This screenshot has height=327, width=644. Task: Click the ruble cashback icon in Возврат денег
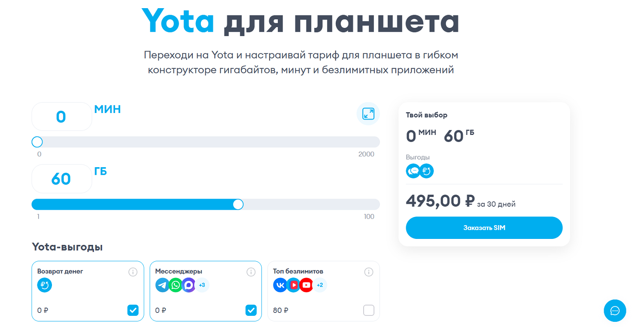coord(45,285)
